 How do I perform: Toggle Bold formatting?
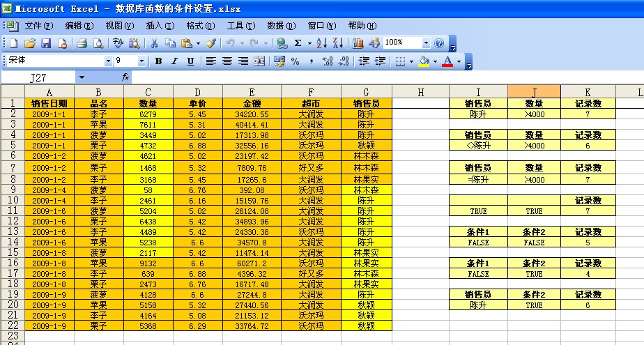(x=158, y=61)
